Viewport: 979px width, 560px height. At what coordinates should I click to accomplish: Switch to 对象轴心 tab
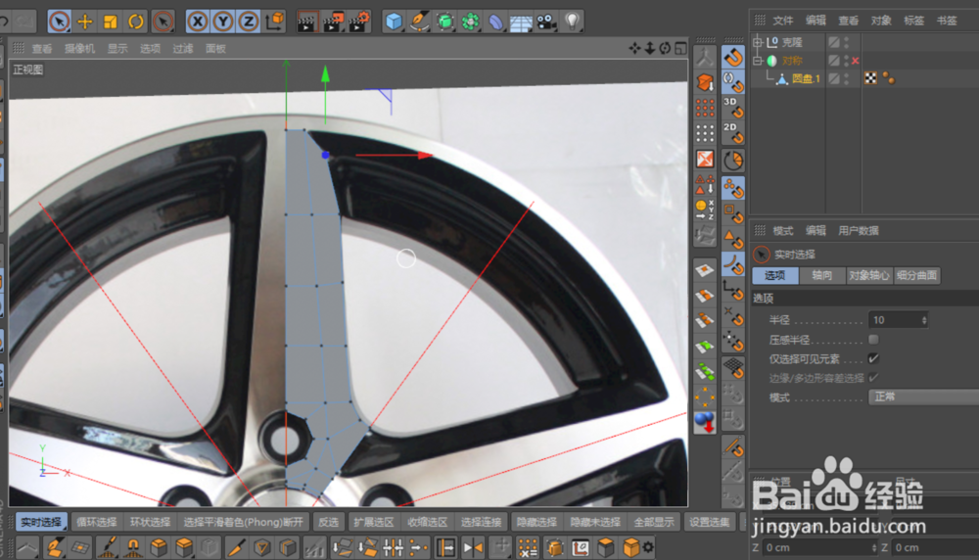[x=868, y=275]
